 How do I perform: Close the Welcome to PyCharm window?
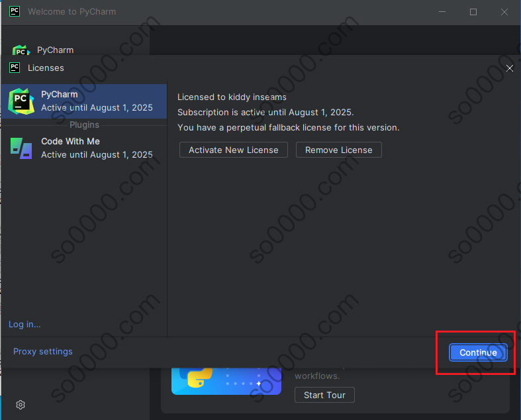pos(504,12)
